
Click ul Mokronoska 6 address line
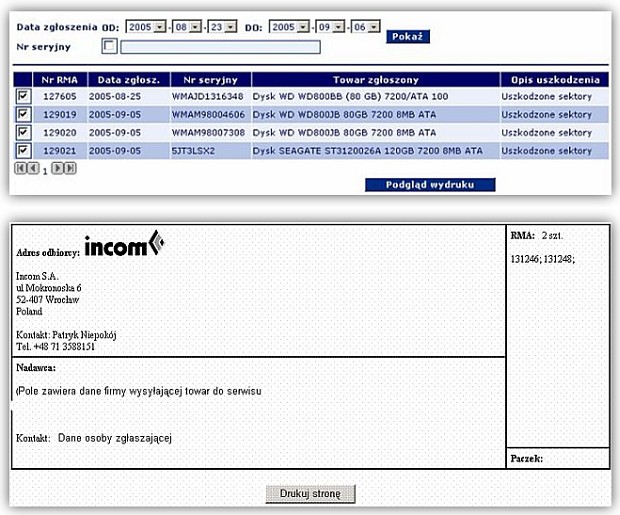tap(49, 288)
